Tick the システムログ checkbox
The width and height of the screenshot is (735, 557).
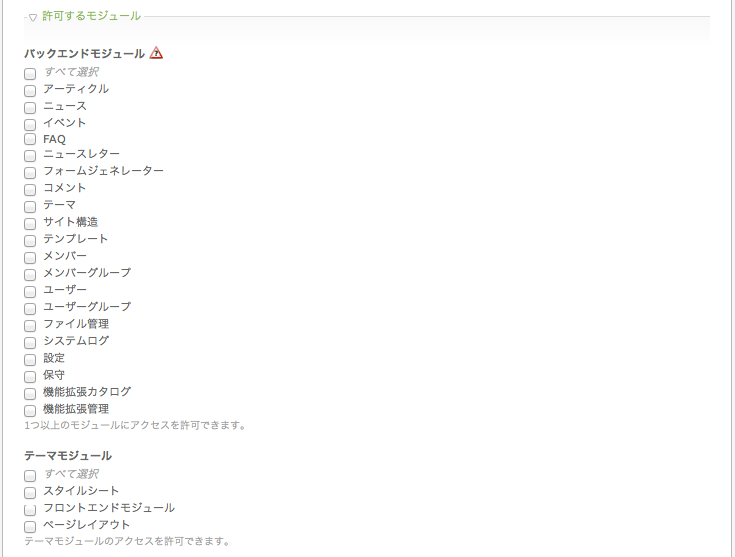point(30,342)
